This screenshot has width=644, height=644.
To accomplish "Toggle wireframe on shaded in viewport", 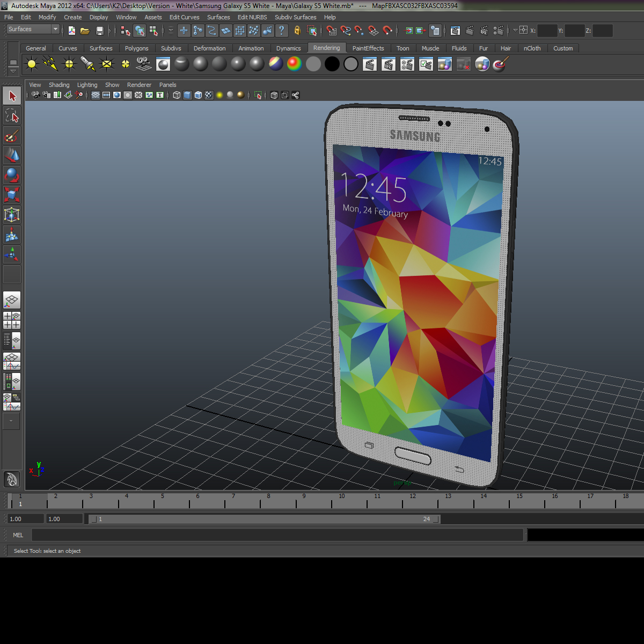I will tap(198, 95).
